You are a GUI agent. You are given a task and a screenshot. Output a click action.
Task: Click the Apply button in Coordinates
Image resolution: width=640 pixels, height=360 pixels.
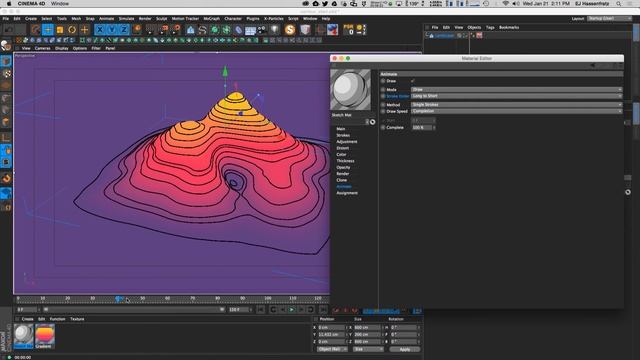pyautogui.click(x=404, y=349)
